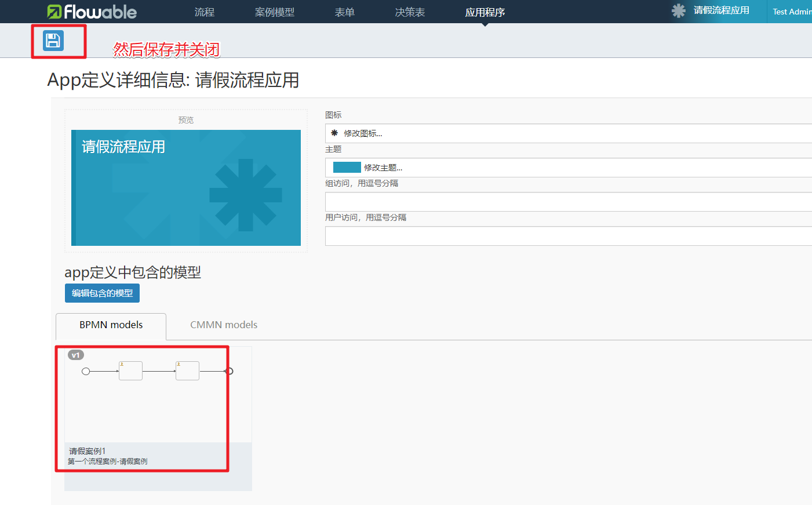Click the asterisk icon beside 请假流程应用 in header
The width and height of the screenshot is (812, 505).
678,10
